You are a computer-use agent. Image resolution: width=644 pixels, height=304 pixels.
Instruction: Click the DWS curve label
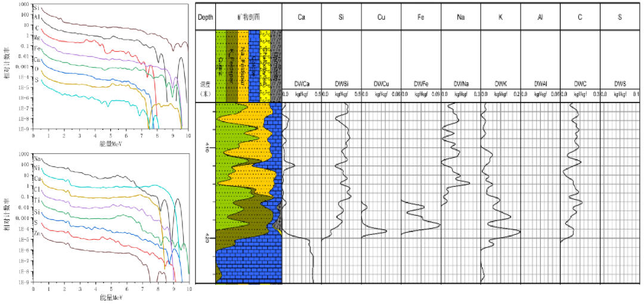620,84
